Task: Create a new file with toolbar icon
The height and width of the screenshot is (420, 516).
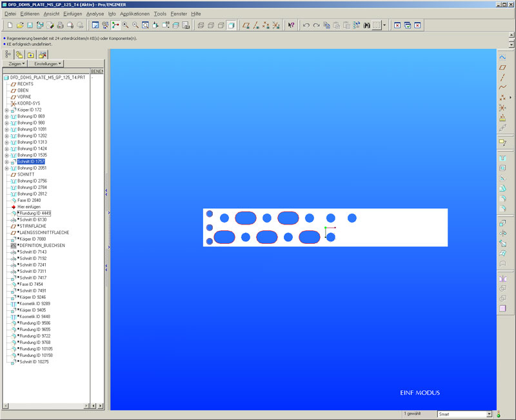Action: click(x=10, y=25)
